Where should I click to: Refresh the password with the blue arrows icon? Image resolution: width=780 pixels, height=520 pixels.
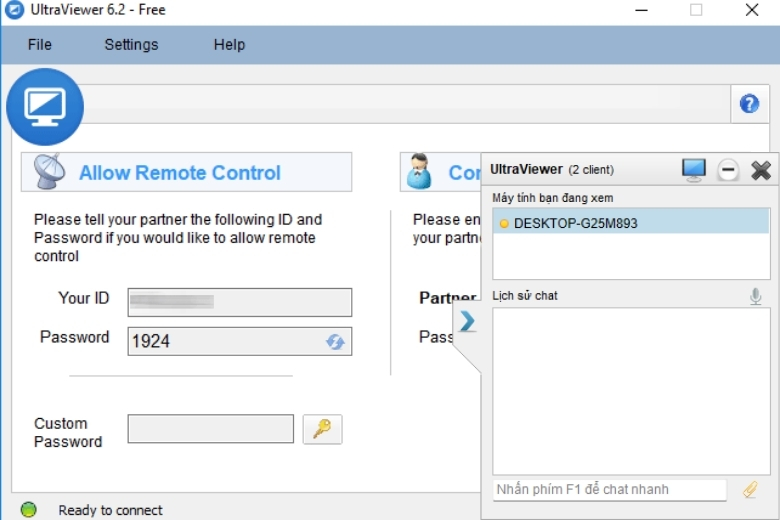pyautogui.click(x=335, y=342)
